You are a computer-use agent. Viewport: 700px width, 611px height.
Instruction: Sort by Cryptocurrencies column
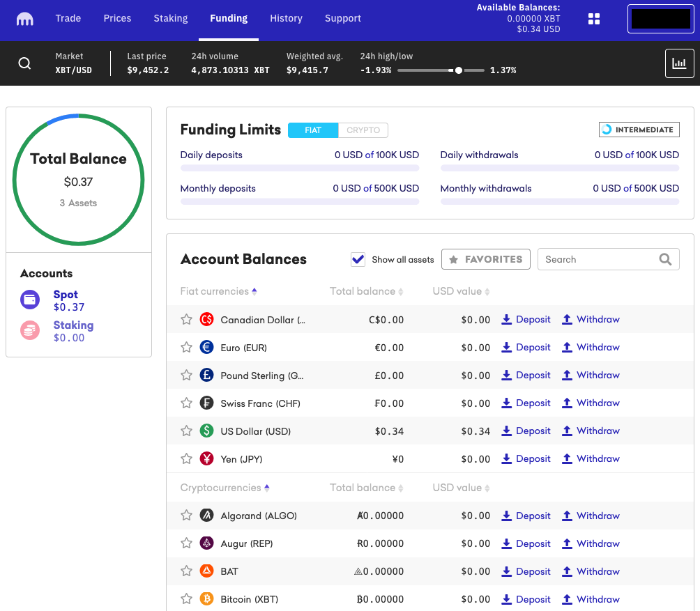[225, 488]
